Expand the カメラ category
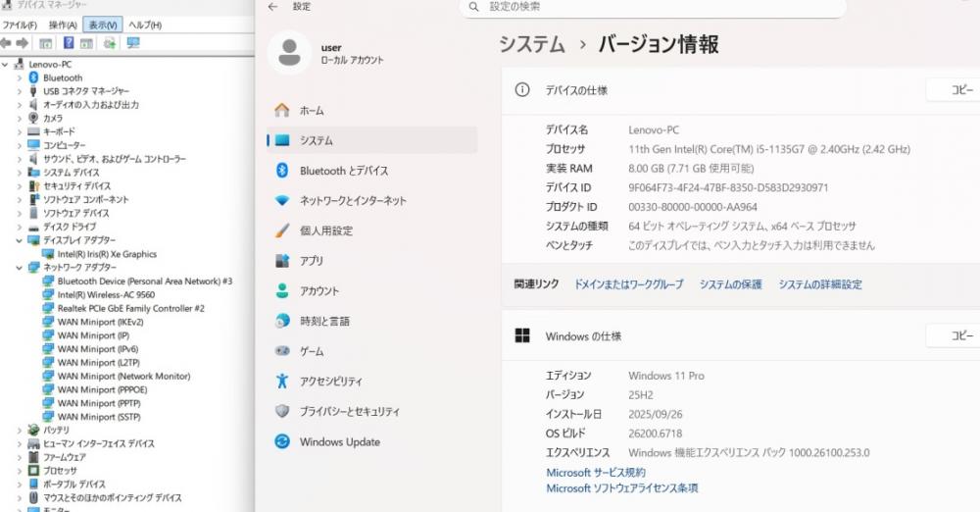This screenshot has height=512, width=980. pos(20,119)
